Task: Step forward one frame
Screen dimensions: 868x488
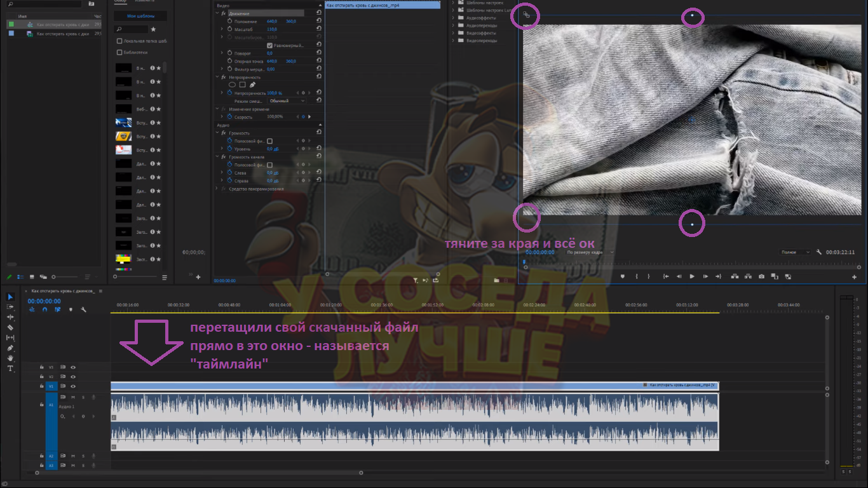Action: [705, 276]
